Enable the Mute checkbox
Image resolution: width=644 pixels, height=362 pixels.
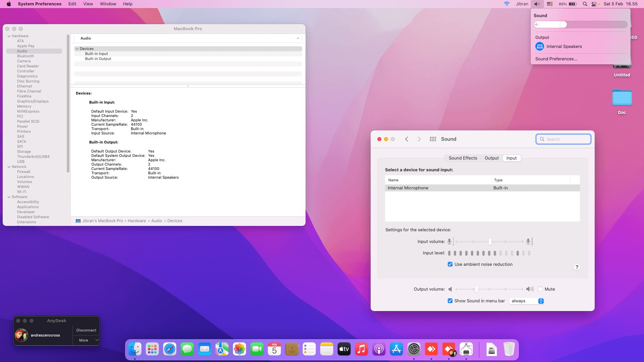tap(540, 289)
